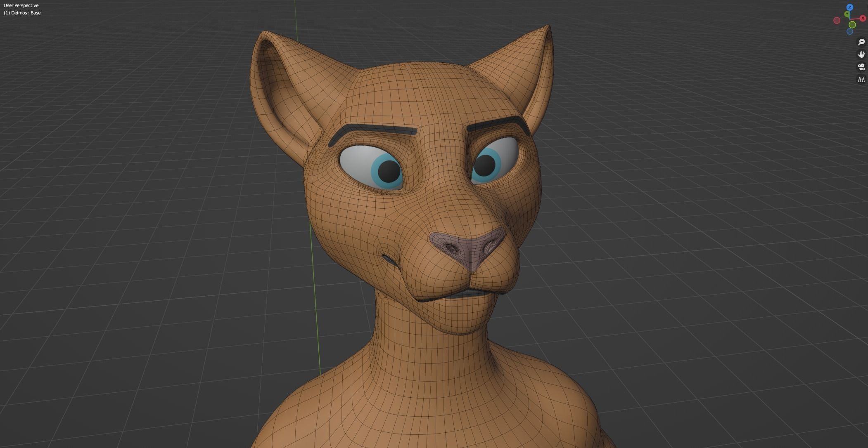
Task: Toggle the camera view icon
Action: pyautogui.click(x=861, y=67)
